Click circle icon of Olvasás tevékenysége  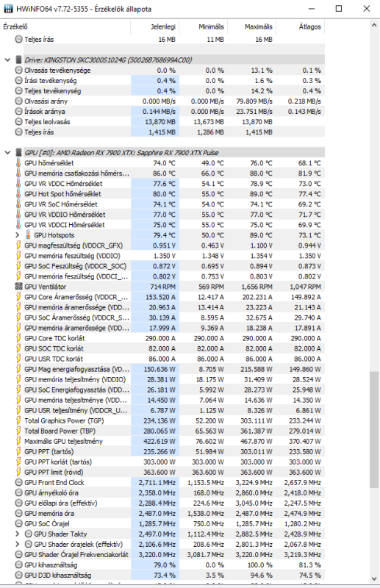coord(19,70)
